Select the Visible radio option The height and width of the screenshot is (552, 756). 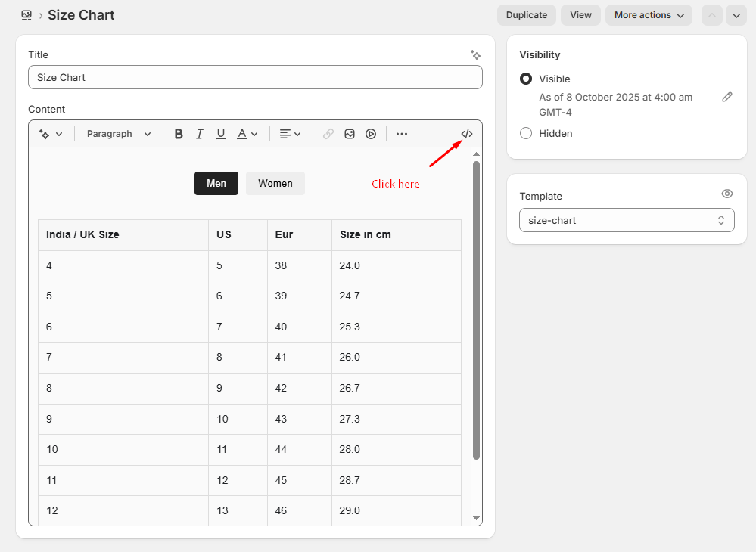pos(526,79)
